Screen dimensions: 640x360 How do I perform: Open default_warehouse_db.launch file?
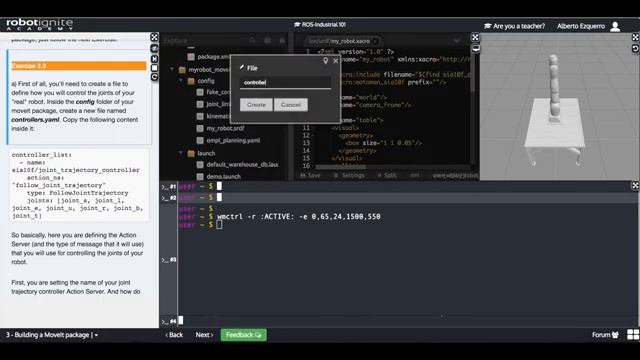pyautogui.click(x=242, y=164)
